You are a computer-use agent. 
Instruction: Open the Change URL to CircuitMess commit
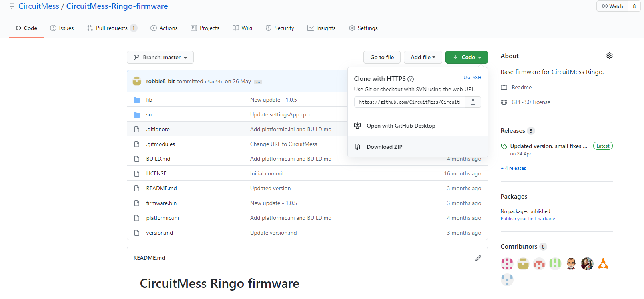click(283, 144)
